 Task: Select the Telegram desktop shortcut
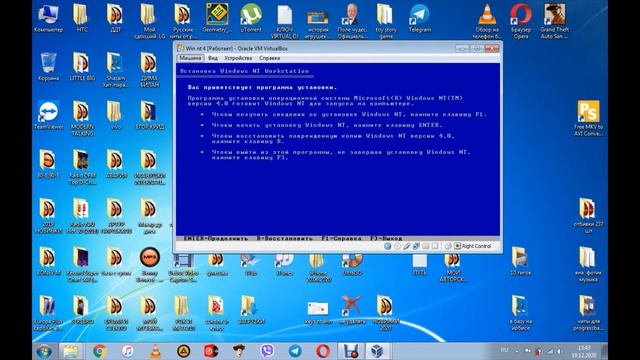pyautogui.click(x=420, y=18)
